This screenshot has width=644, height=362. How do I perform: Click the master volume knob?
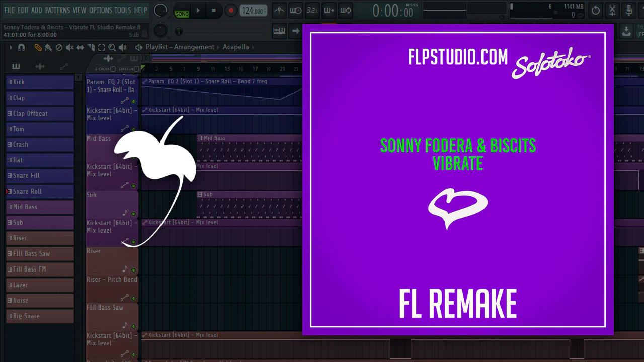pos(160,10)
